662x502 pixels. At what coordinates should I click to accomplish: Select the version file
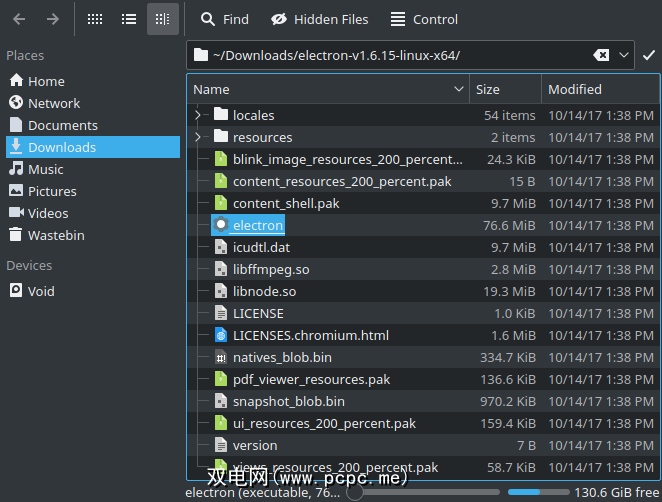[255, 445]
